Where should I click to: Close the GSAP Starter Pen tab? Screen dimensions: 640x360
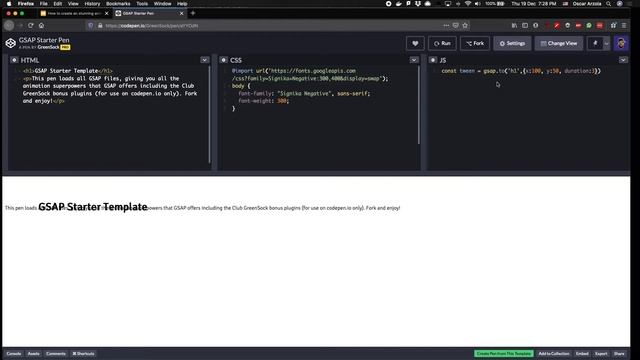(x=182, y=13)
